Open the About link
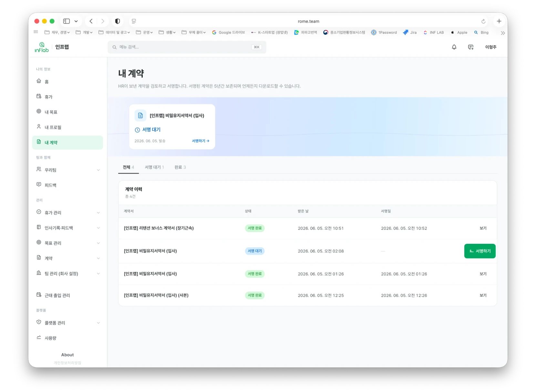Viewport: 536px width, 392px height. (x=67, y=355)
